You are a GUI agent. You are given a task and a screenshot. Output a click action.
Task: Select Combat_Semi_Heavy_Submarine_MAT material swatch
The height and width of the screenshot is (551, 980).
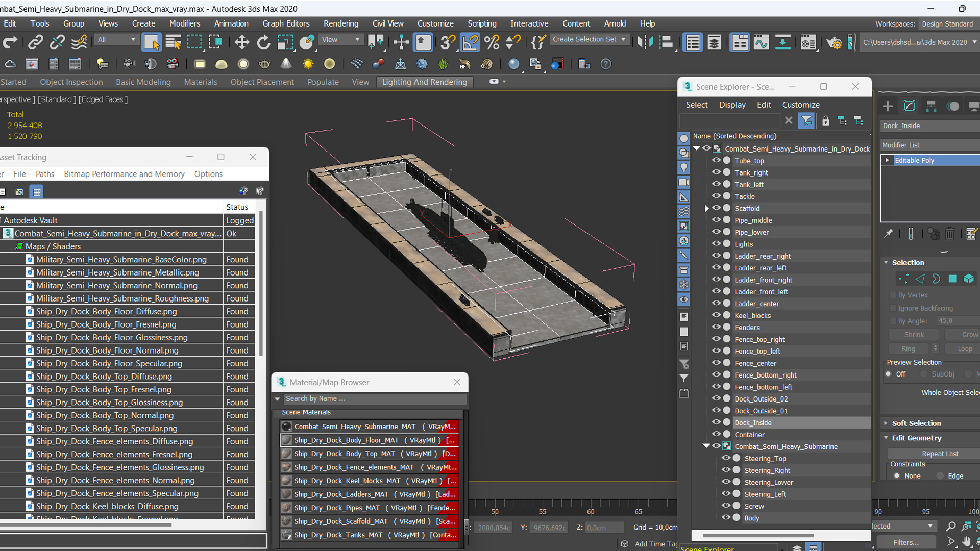coord(287,427)
